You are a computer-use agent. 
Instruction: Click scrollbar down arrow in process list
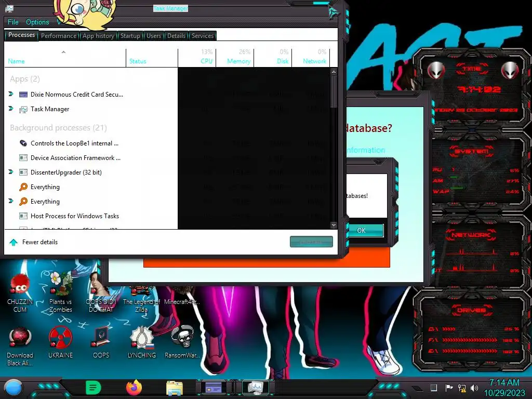click(x=334, y=225)
